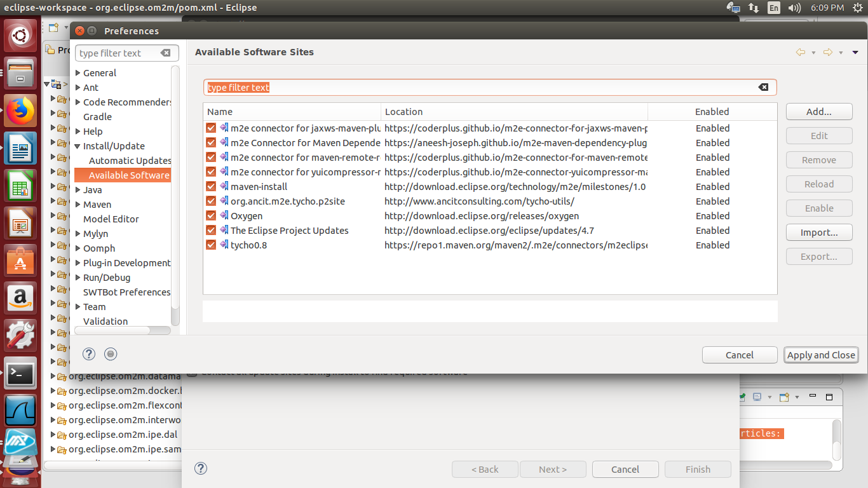Select SWTBot Preferences page

[x=126, y=292]
